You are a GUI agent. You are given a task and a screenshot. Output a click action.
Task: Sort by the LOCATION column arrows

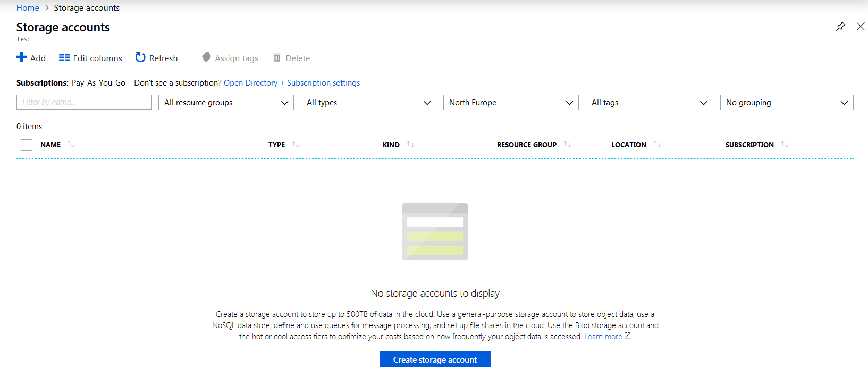coord(657,145)
